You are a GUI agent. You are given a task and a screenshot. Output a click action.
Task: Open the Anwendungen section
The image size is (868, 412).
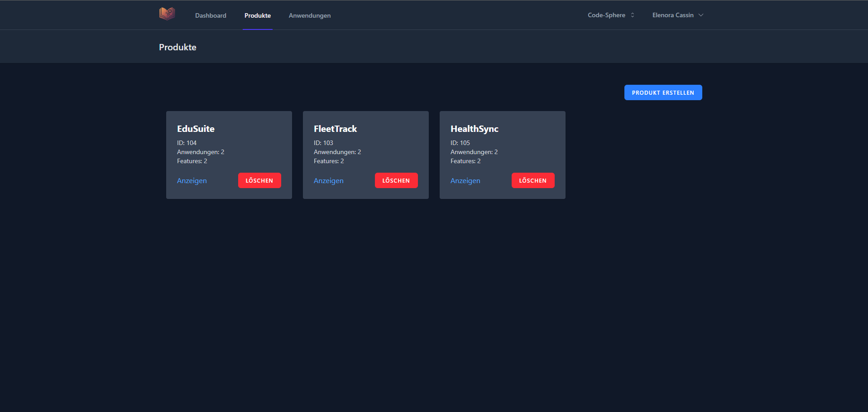point(309,15)
